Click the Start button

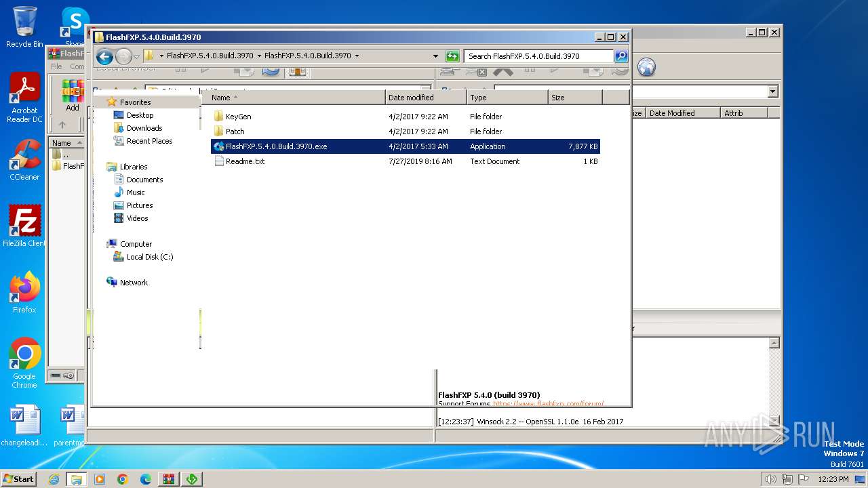pos(19,479)
